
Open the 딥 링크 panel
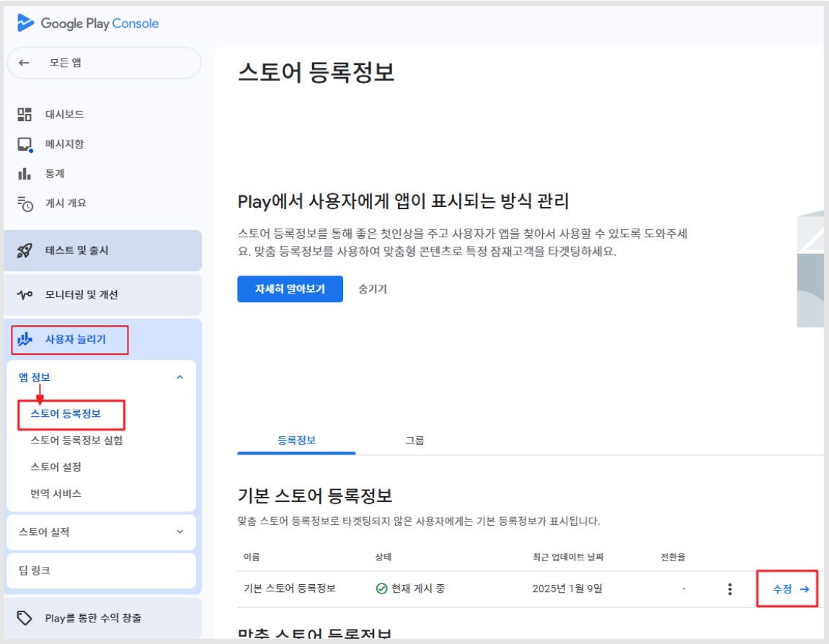pos(101,570)
